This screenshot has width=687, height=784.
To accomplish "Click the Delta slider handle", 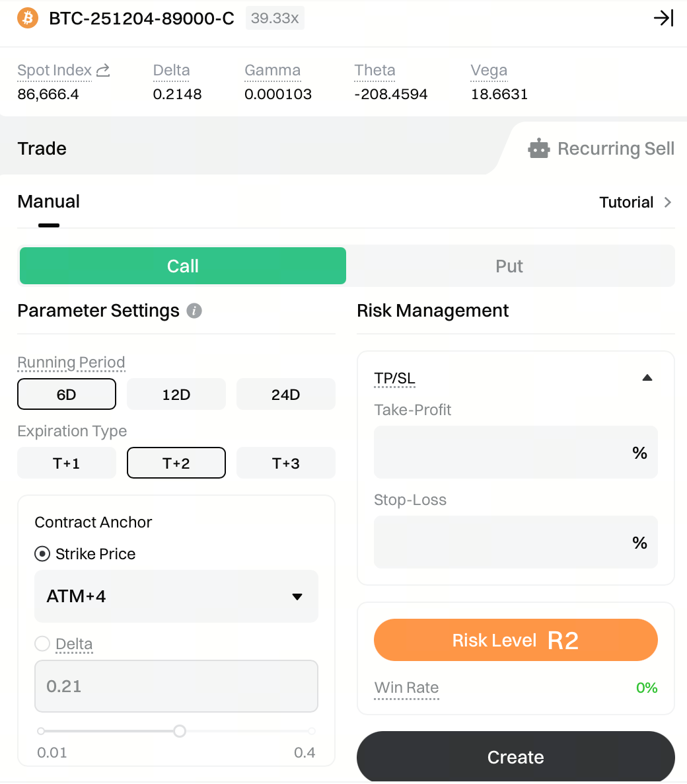I will 180,731.
